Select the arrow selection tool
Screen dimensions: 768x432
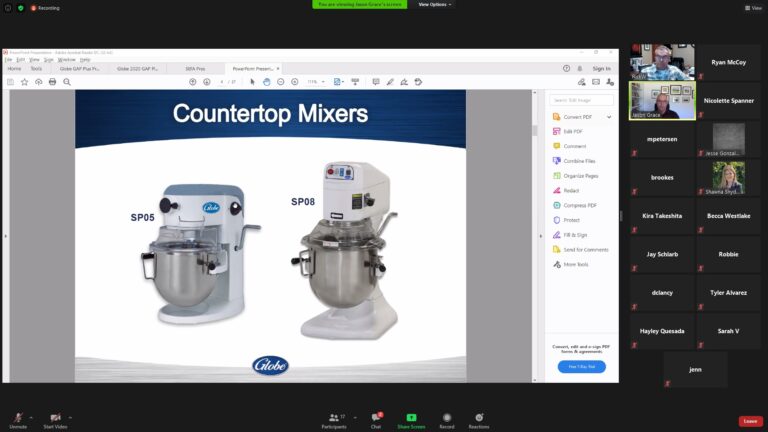pos(252,82)
